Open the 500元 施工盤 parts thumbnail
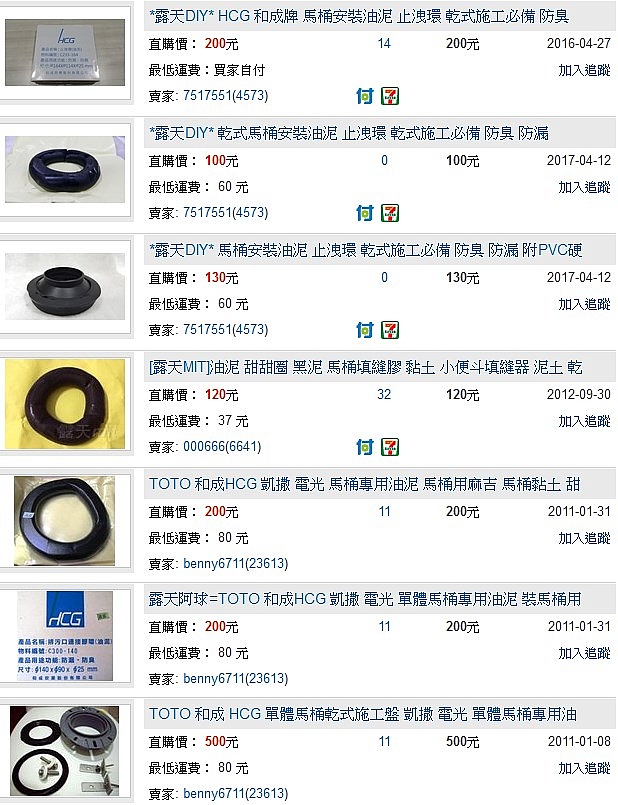Viewport: 618px width, 805px height. coord(65,751)
